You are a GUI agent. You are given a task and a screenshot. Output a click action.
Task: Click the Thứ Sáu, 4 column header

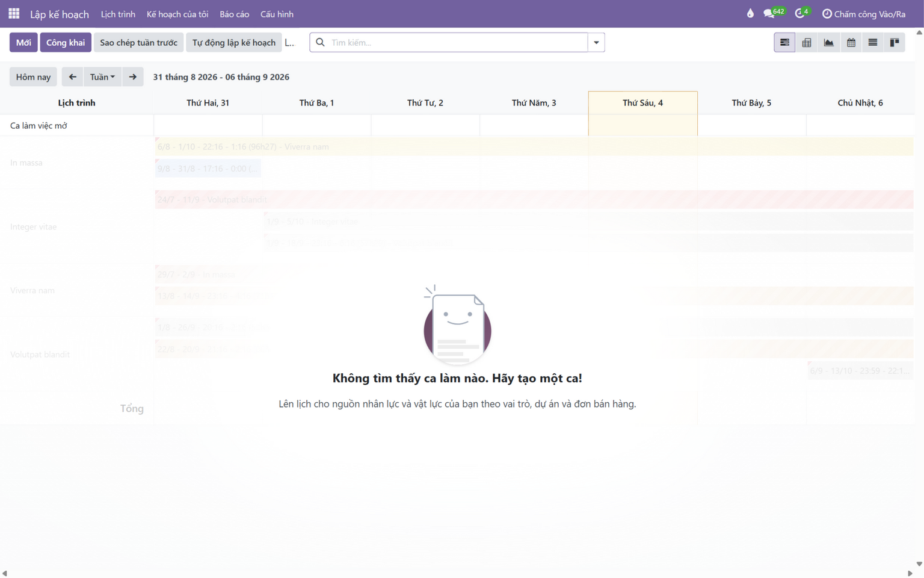coord(642,103)
